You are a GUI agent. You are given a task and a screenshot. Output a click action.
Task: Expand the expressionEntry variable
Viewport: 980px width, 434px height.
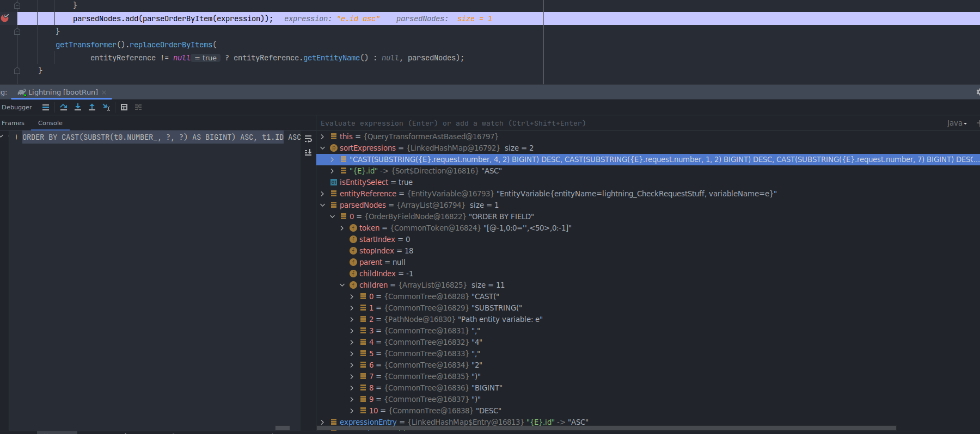pyautogui.click(x=322, y=422)
